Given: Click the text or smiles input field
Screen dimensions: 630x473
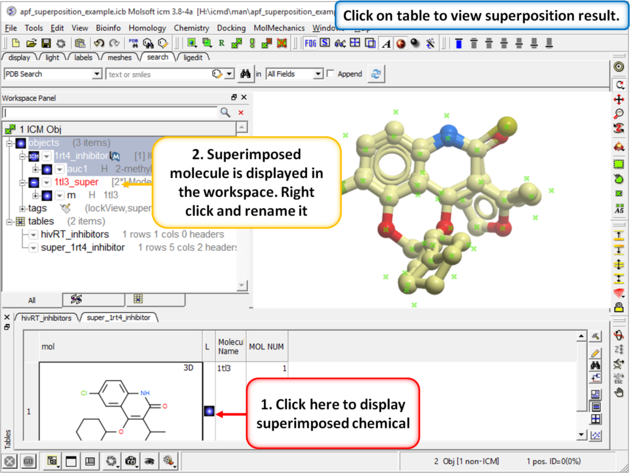Looking at the screenshot, I should pyautogui.click(x=158, y=74).
